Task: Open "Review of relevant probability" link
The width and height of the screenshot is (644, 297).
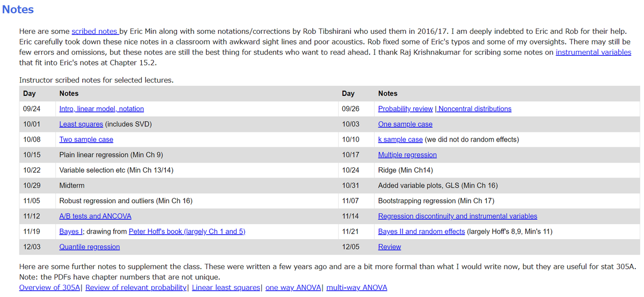Action: coord(136,287)
